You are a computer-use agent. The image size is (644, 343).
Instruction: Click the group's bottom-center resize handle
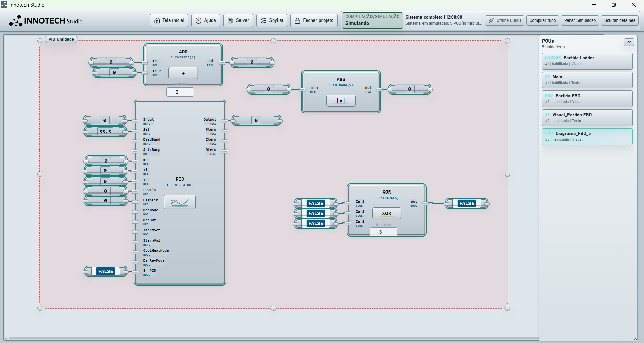274,308
